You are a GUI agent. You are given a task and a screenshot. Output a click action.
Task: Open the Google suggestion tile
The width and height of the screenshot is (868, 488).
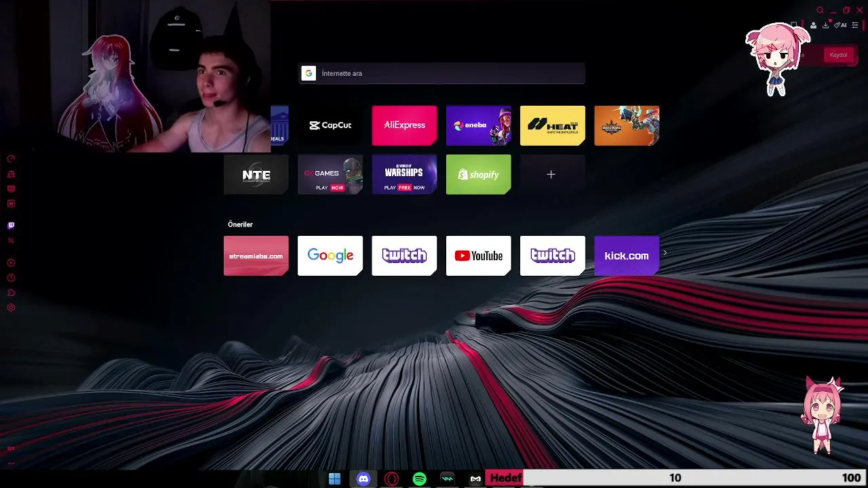coord(330,256)
